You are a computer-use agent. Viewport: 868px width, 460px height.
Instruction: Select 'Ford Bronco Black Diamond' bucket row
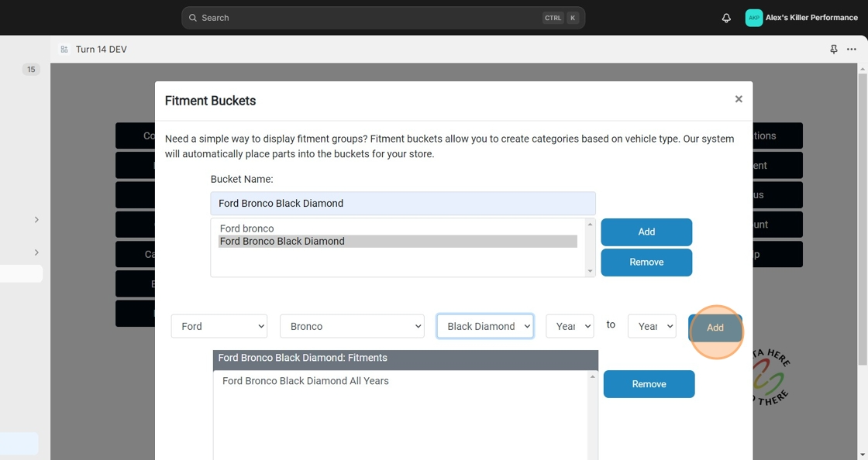(398, 241)
